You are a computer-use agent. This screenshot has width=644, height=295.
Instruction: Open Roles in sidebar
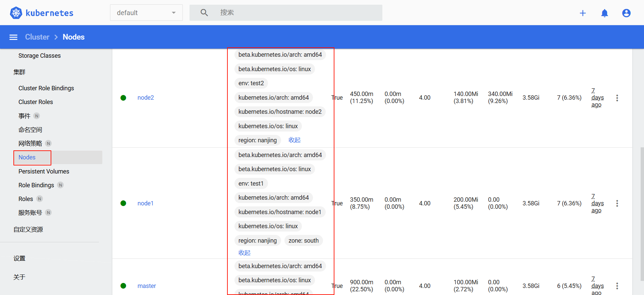pyautogui.click(x=26, y=199)
